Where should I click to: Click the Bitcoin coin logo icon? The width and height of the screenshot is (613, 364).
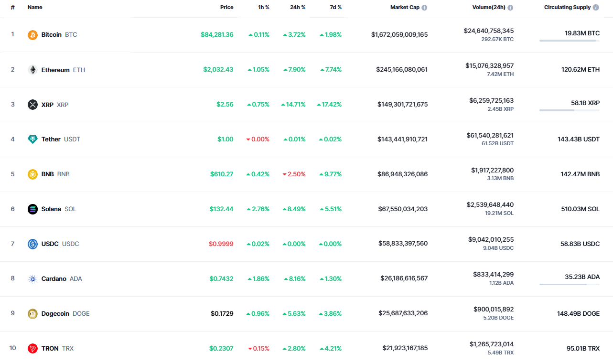32,35
